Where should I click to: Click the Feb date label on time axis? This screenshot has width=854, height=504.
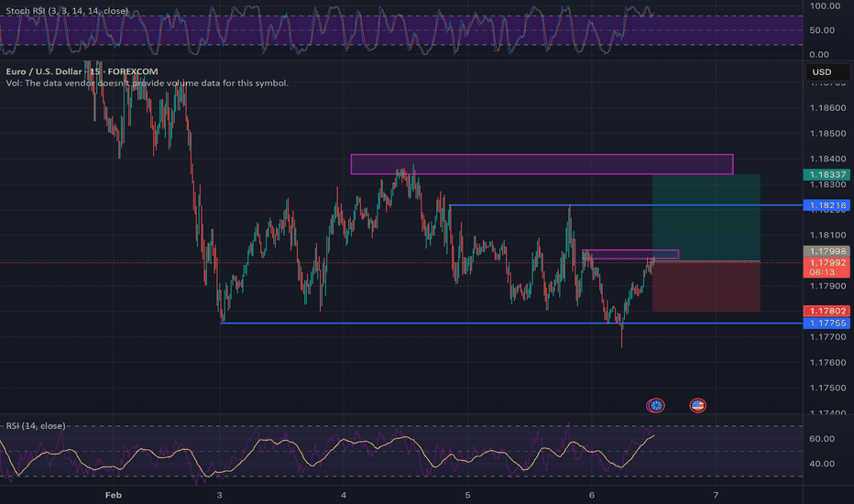[114, 495]
